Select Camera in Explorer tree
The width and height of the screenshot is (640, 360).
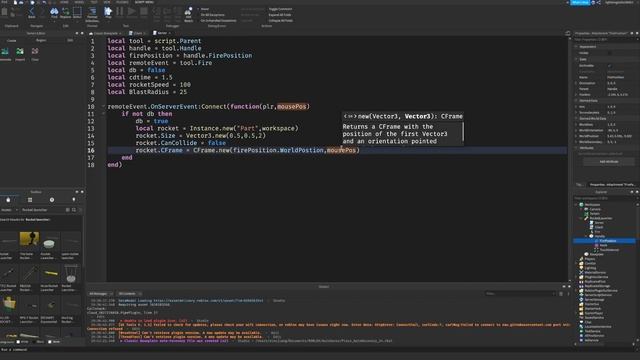pyautogui.click(x=594, y=209)
